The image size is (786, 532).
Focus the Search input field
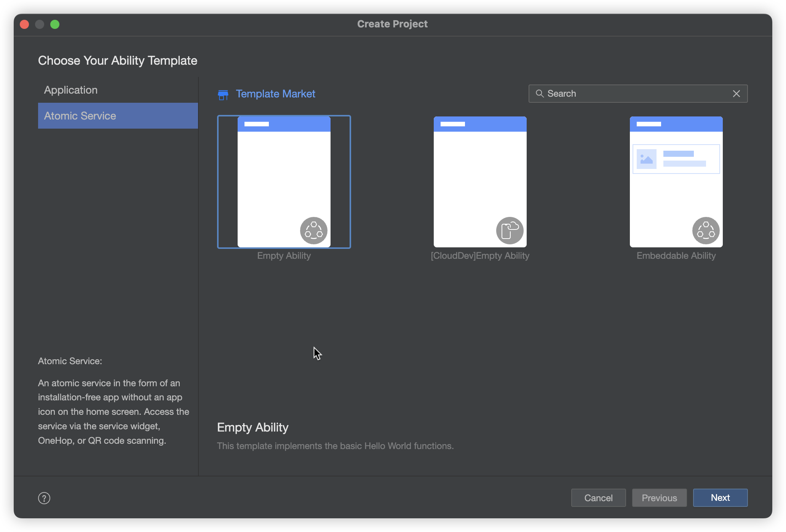click(638, 94)
